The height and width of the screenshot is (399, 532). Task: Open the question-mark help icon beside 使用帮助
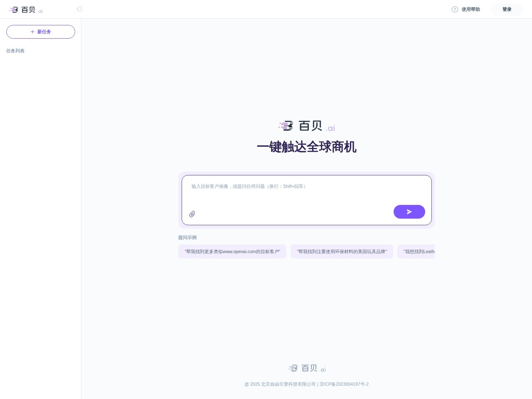(455, 9)
